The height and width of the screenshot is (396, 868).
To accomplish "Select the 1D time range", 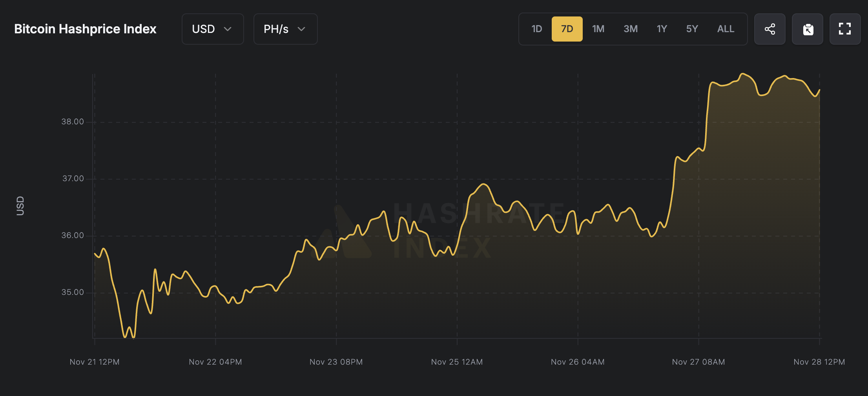I will tap(536, 29).
